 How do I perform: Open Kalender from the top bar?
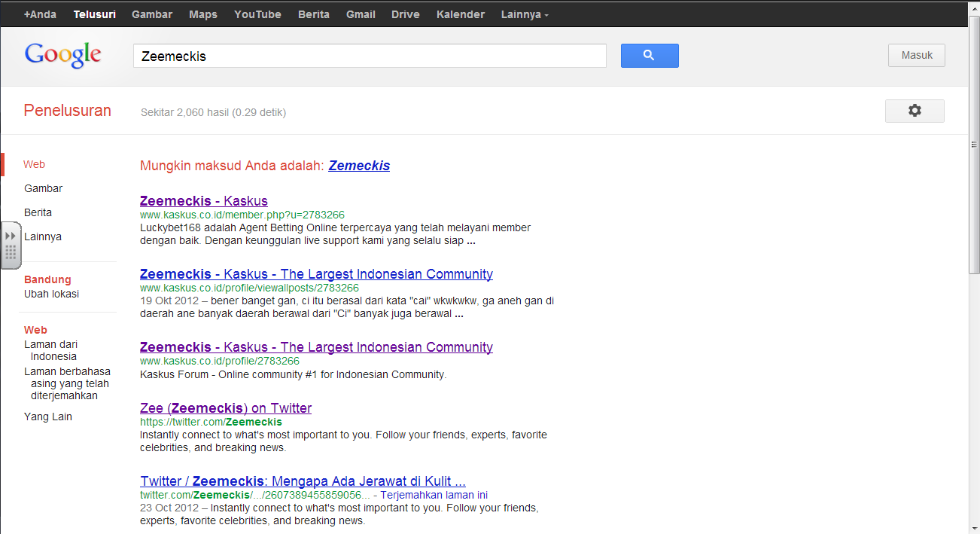(461, 14)
